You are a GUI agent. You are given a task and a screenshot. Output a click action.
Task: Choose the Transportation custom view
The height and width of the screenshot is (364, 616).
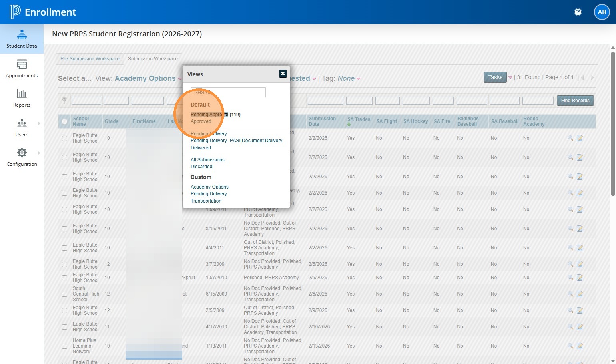(206, 201)
